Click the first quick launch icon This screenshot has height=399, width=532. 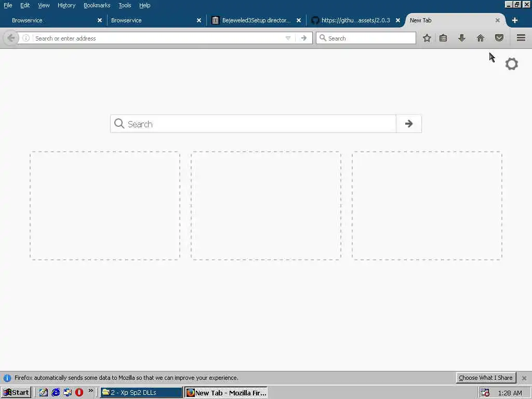pos(44,393)
